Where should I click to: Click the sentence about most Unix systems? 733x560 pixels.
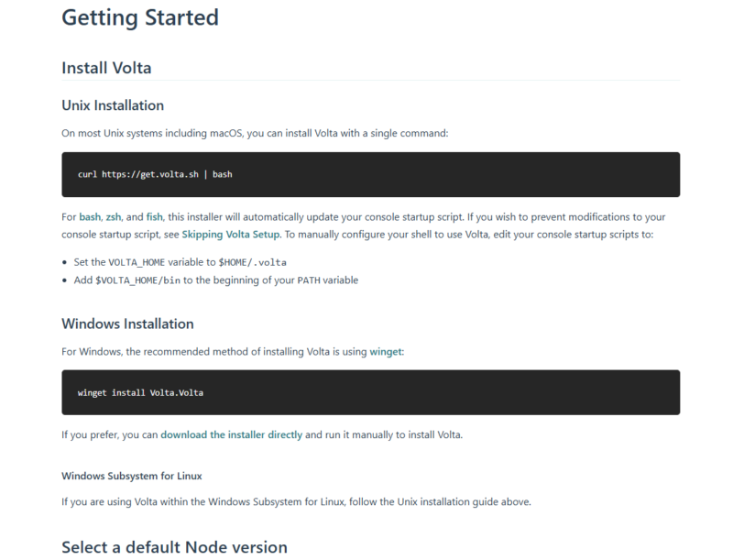pyautogui.click(x=255, y=133)
